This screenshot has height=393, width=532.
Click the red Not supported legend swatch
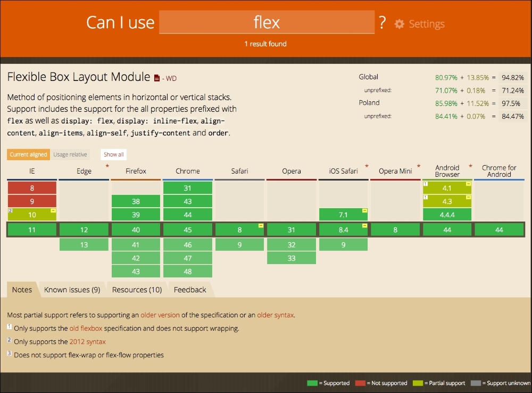pyautogui.click(x=360, y=383)
